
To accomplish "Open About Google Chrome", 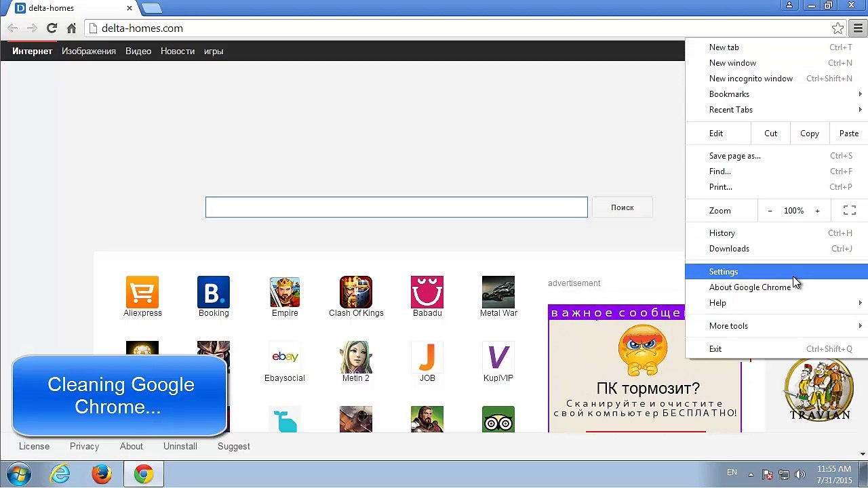I will tap(776, 287).
